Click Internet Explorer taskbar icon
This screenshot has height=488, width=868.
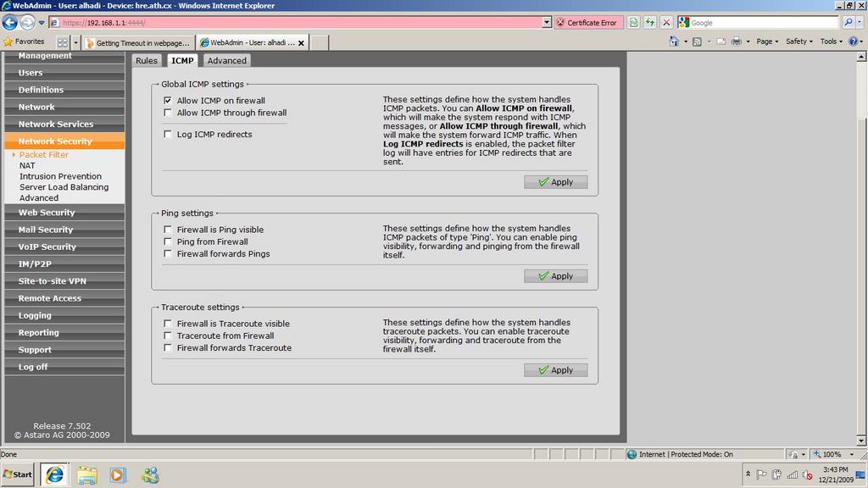pyautogui.click(x=54, y=474)
